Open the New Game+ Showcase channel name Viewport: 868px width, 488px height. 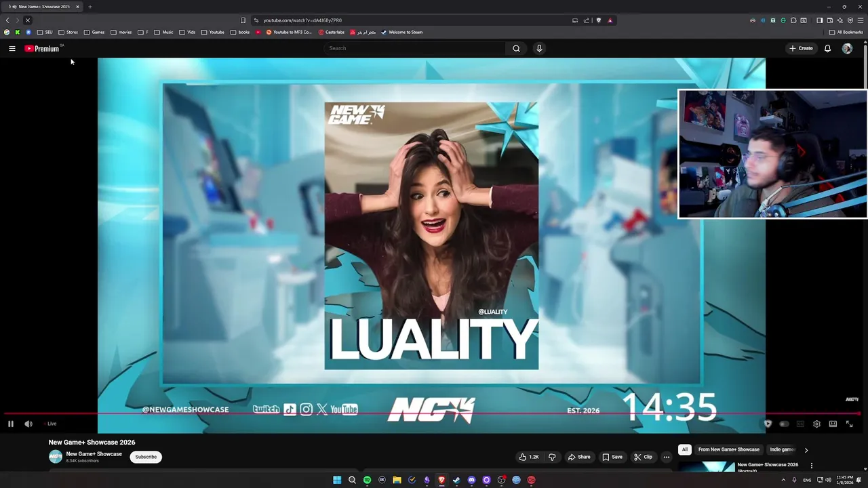[x=94, y=454]
